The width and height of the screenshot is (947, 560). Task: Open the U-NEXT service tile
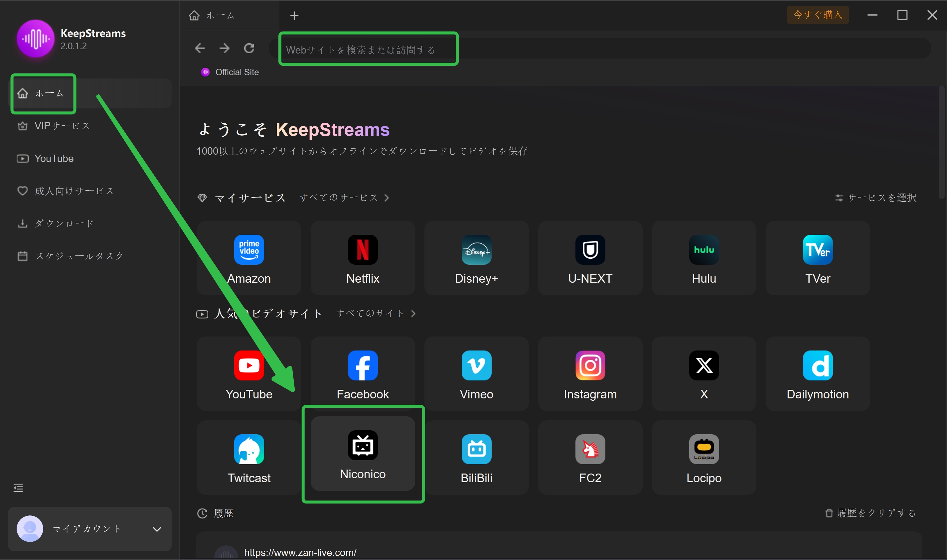click(x=590, y=258)
